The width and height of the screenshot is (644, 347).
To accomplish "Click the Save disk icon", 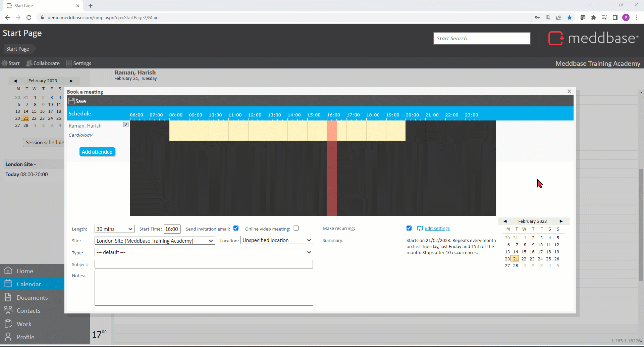I will tap(71, 101).
